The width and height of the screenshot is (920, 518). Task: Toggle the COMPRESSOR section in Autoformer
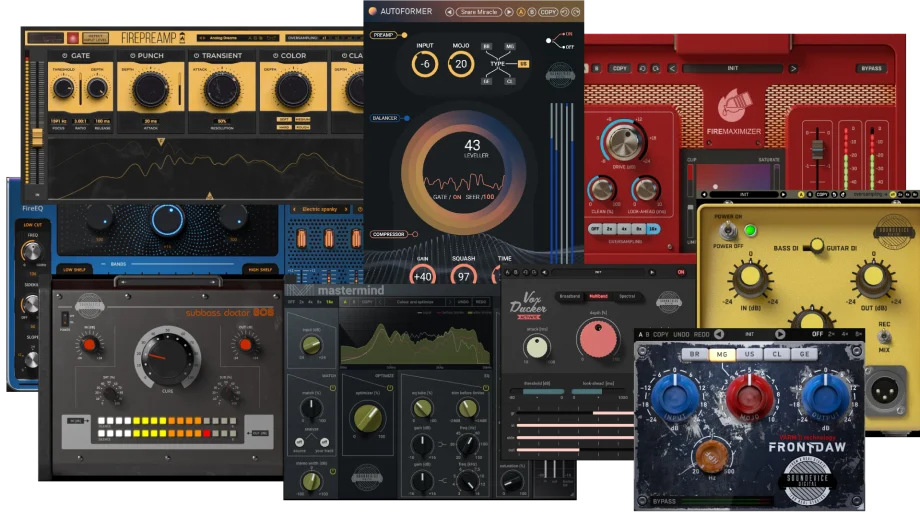pos(394,234)
